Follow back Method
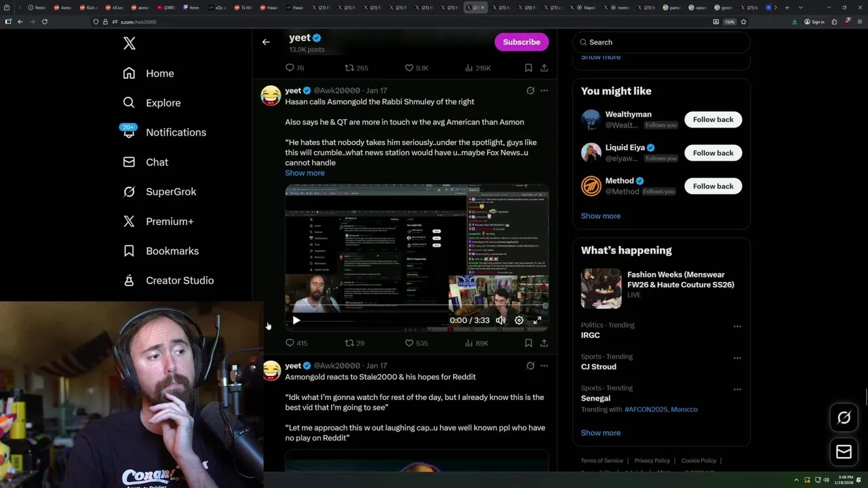 click(x=713, y=186)
